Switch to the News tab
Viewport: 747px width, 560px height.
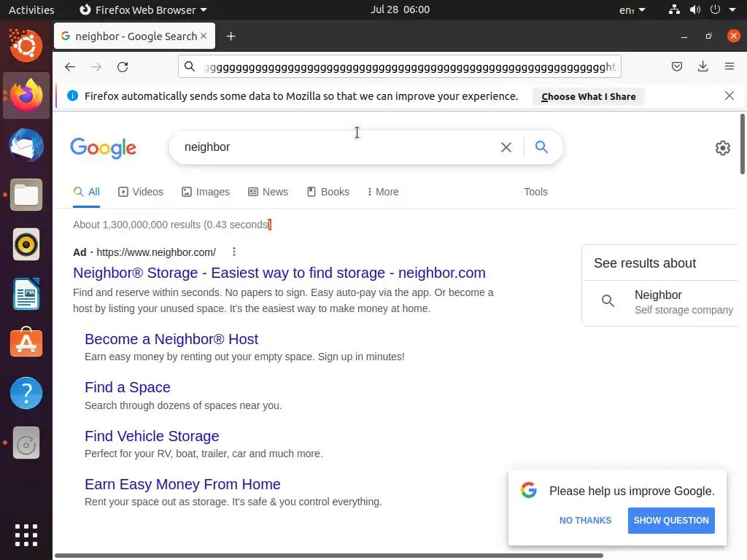point(268,192)
